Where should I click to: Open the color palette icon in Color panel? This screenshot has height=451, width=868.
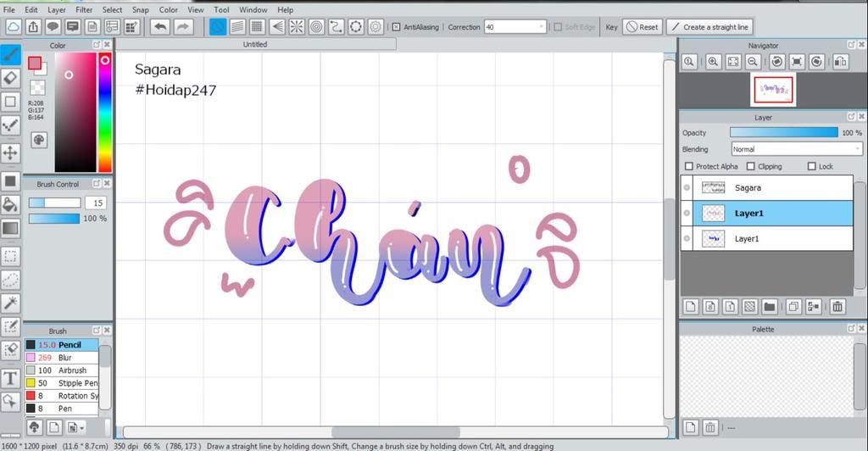point(39,140)
